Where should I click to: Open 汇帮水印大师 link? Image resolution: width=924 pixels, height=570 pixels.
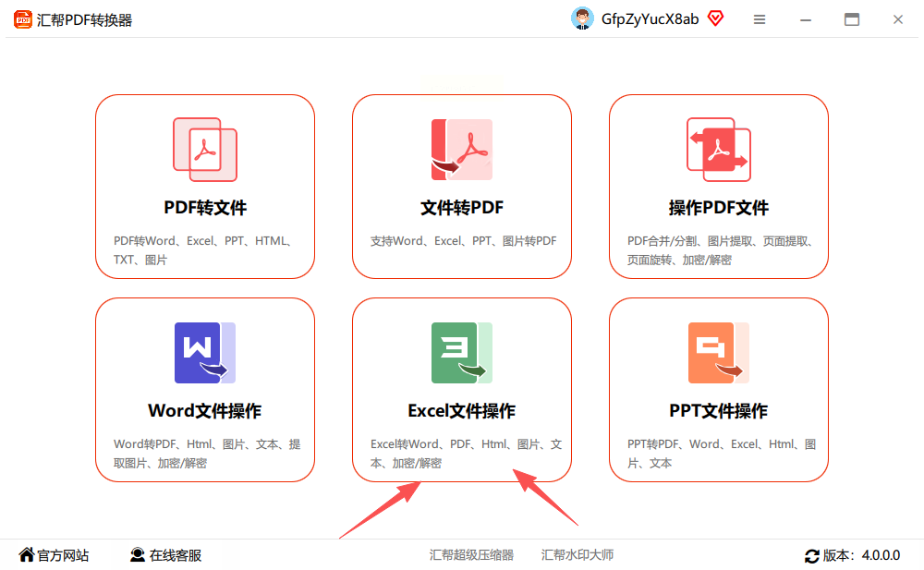point(577,555)
